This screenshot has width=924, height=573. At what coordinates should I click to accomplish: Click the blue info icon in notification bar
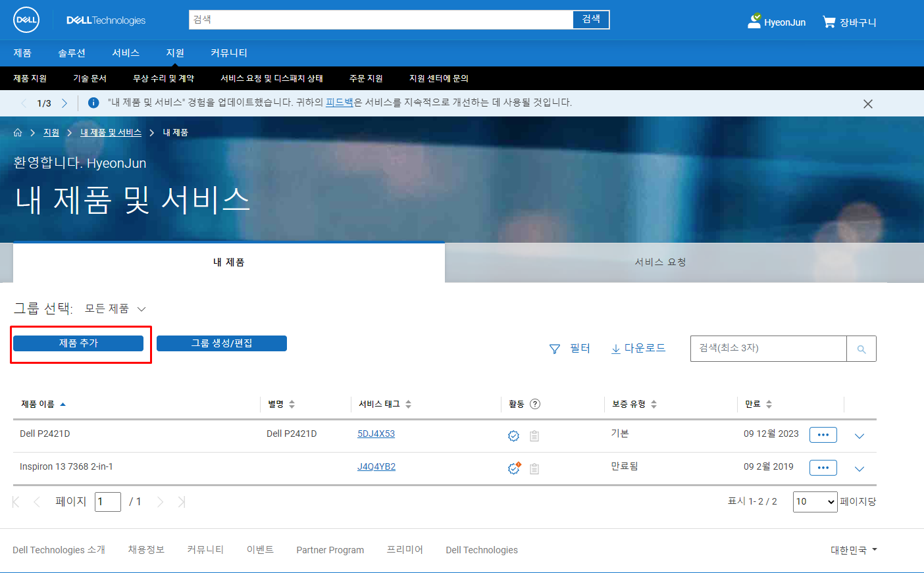(93, 103)
